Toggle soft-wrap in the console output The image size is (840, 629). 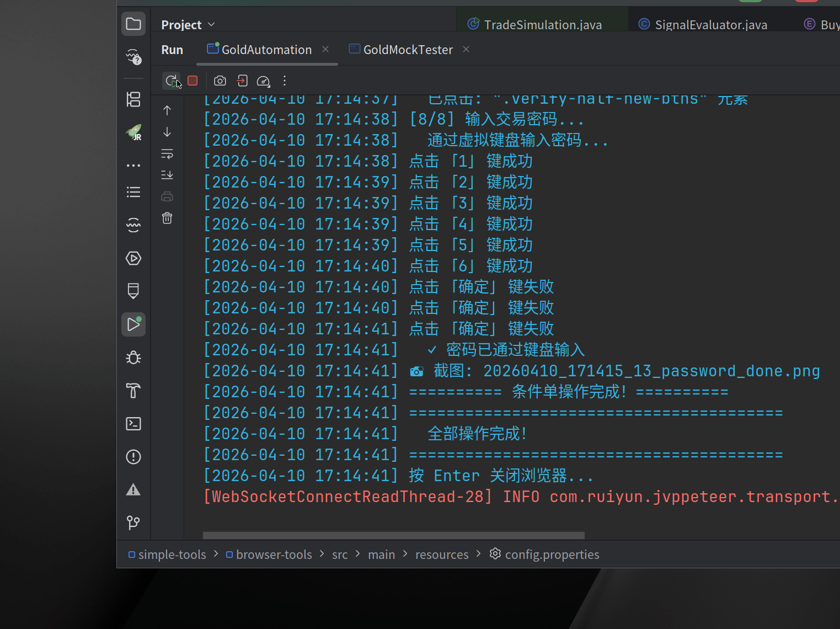pyautogui.click(x=167, y=153)
